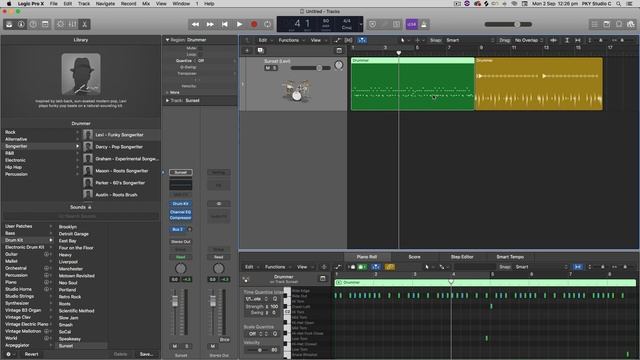Open Drag No Overlap dropdown

(x=528, y=40)
